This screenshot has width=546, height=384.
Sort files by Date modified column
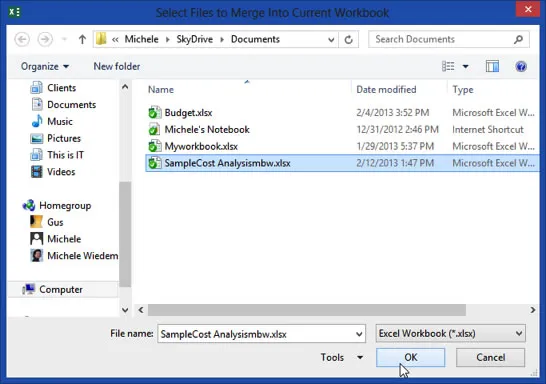coord(386,89)
